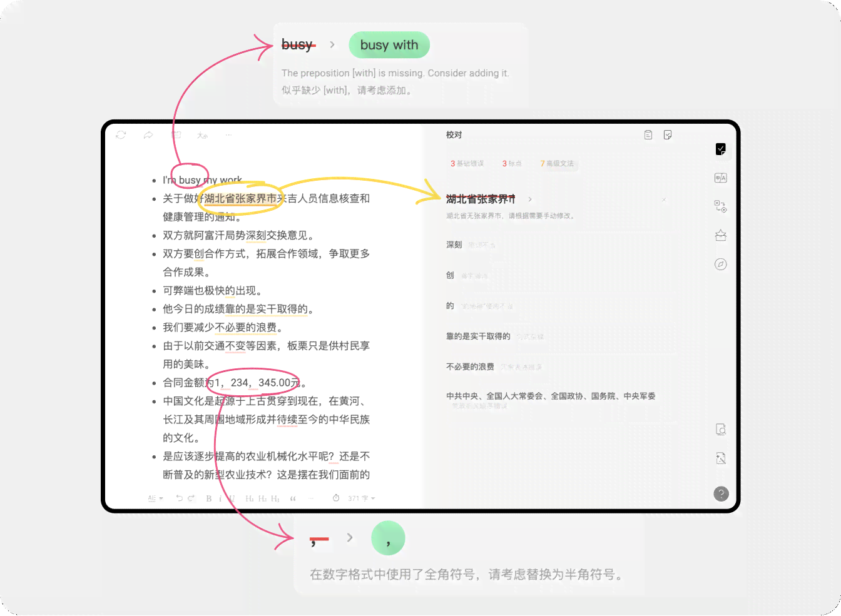Open the help question mark icon
The image size is (841, 616).
click(721, 494)
